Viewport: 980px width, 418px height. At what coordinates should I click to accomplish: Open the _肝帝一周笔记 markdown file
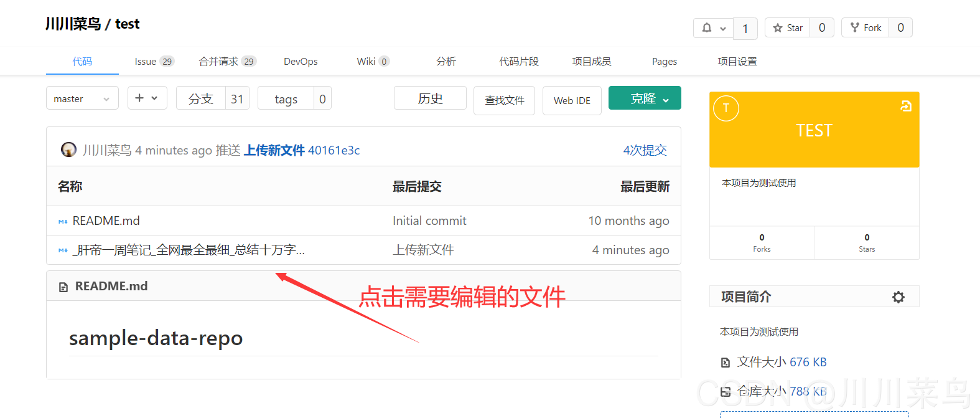coord(189,250)
